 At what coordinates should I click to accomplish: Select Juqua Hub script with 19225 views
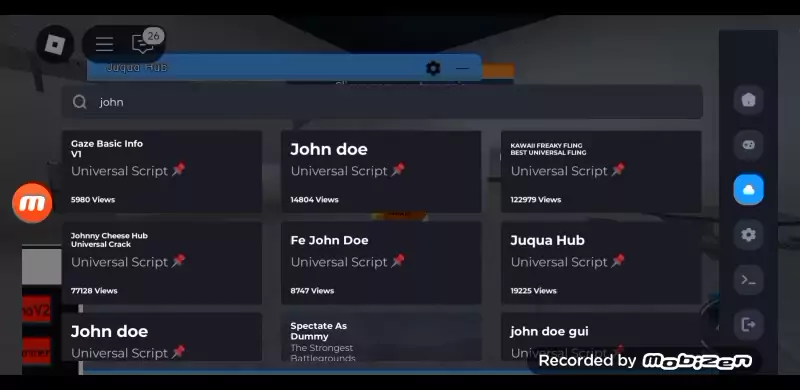601,263
